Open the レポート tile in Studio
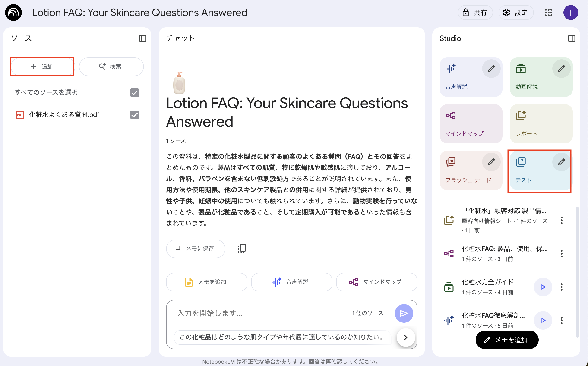 click(x=541, y=124)
